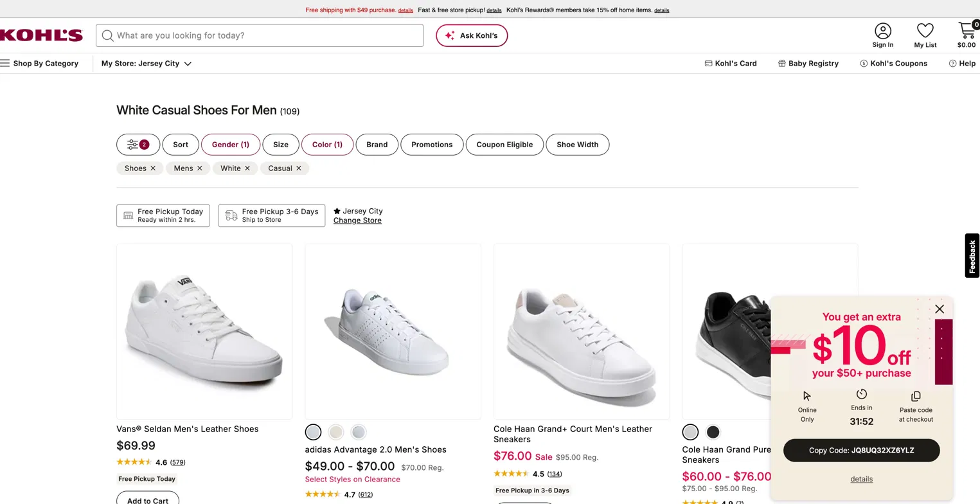Open adidas Advantage 2.0 Men's Shoes title

[375, 450]
